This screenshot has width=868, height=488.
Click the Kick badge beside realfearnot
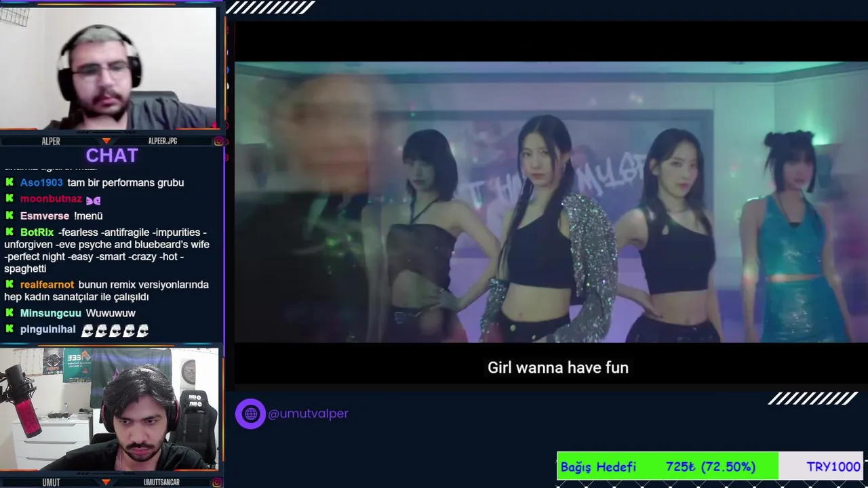(9, 285)
